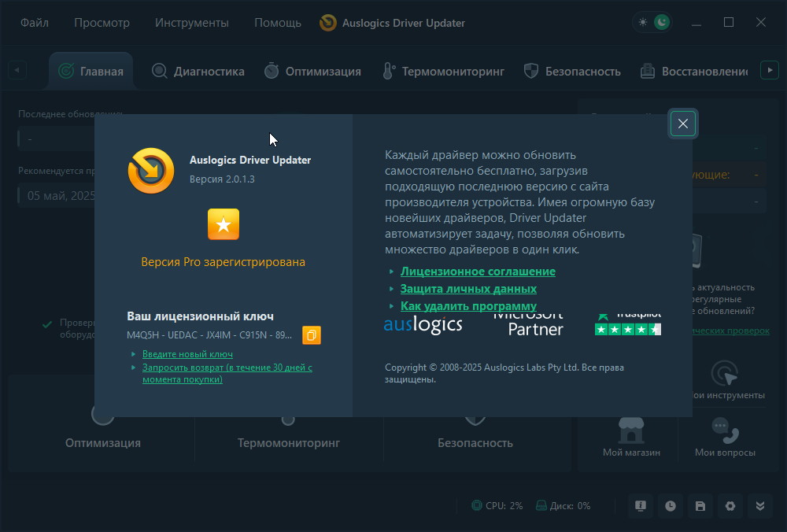Click the save disk icon in bottom toolbar
The width and height of the screenshot is (787, 532).
[700, 506]
